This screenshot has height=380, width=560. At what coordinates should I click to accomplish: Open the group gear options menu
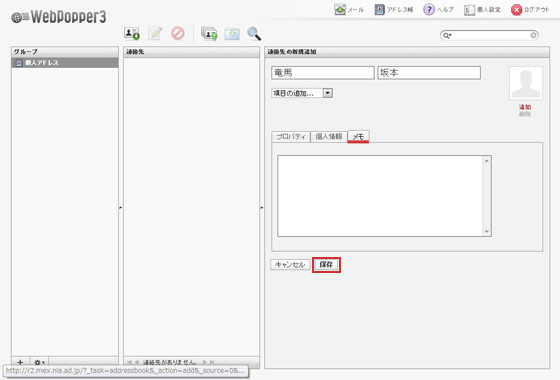point(39,362)
